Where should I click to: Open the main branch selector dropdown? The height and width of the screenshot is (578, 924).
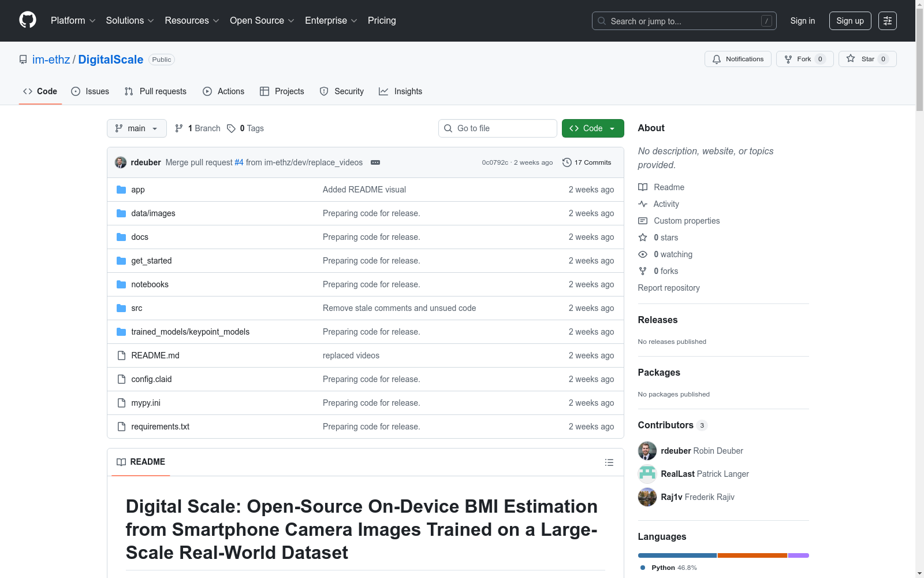[x=137, y=128]
